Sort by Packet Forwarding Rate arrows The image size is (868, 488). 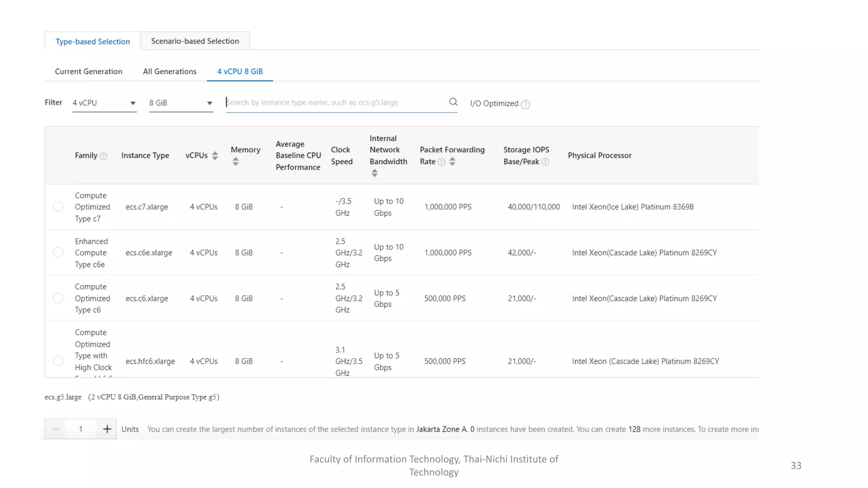[x=452, y=162]
